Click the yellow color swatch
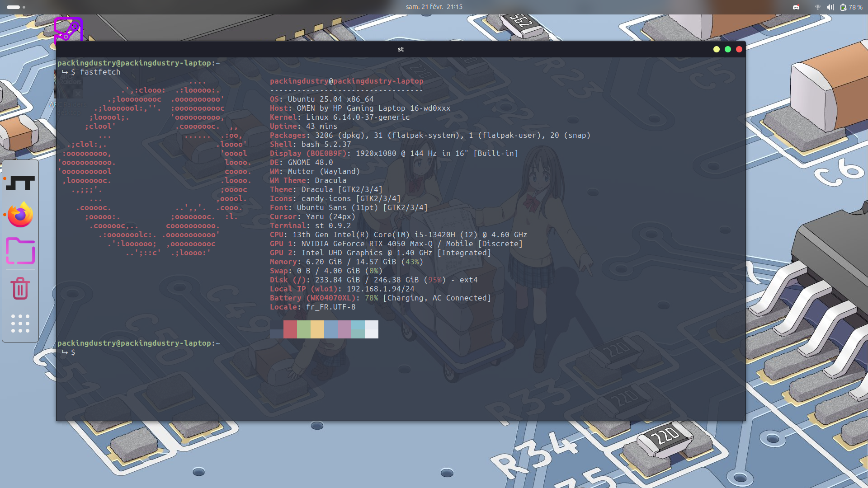868x488 pixels. (317, 329)
